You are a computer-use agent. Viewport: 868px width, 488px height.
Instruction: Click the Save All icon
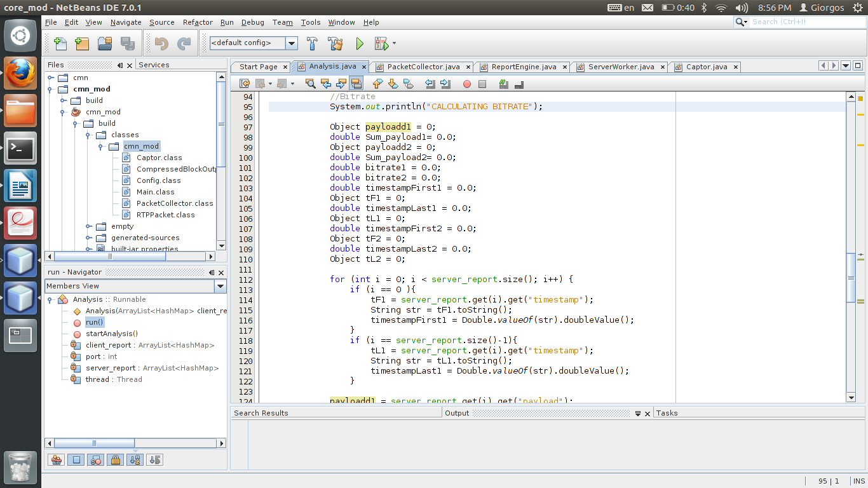[x=128, y=44]
